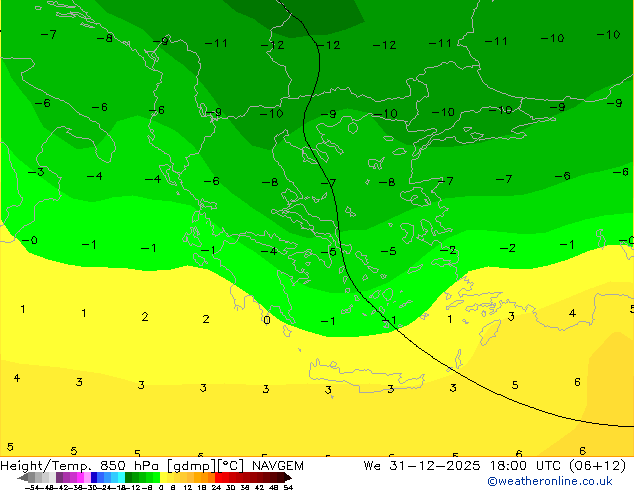
Task: Click the 'We 31-12-2025' date text
Action: coord(422,466)
